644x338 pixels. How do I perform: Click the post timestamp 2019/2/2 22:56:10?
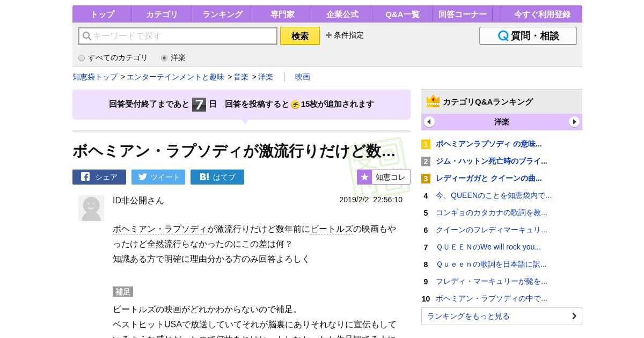(371, 200)
